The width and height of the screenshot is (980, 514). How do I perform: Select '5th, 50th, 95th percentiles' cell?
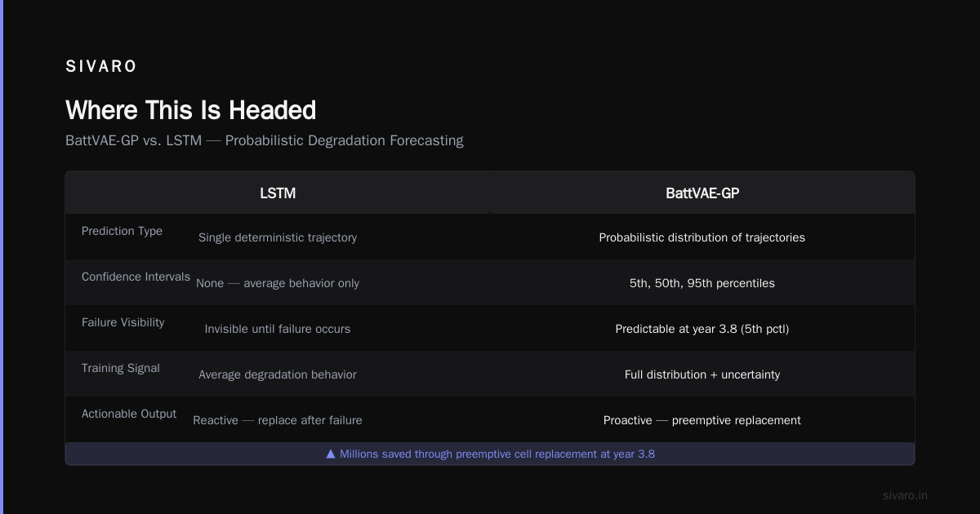pos(702,283)
